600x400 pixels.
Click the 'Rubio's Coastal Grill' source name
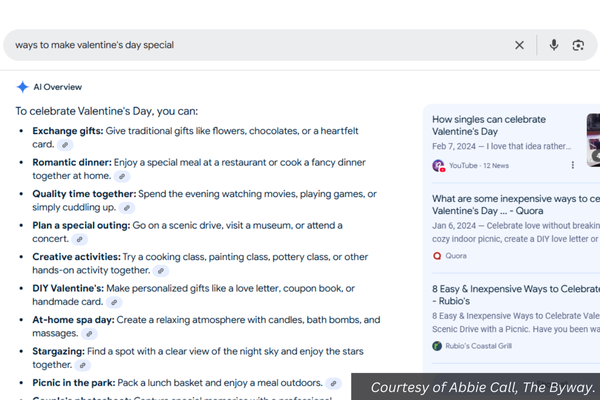coord(478,346)
